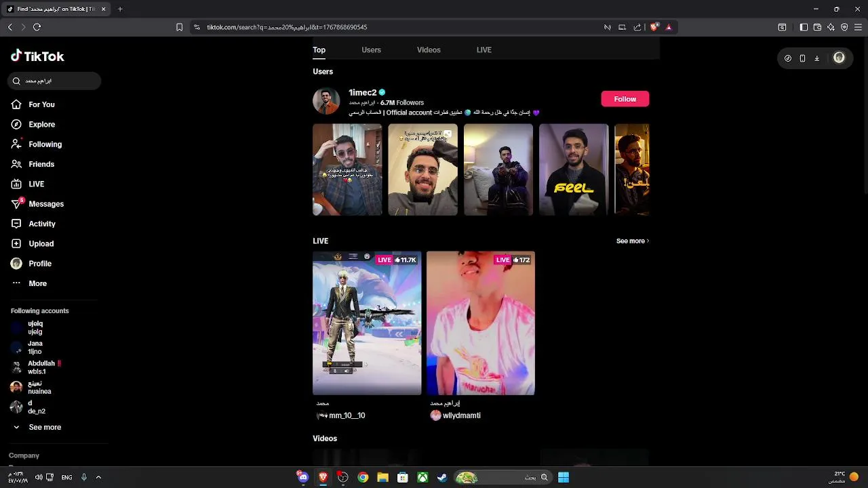Open the live stream with 11.7K likes
This screenshot has width=868, height=488.
click(x=367, y=323)
